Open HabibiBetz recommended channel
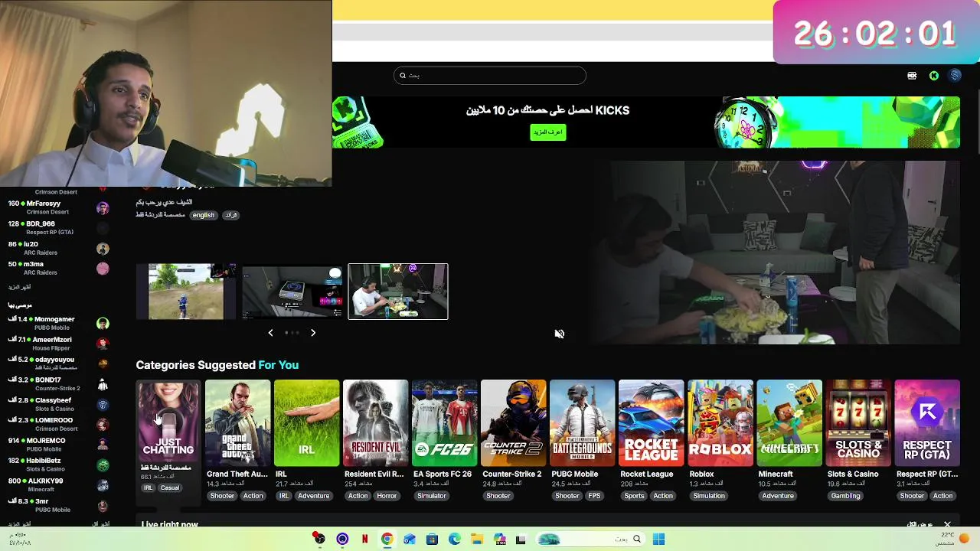The image size is (980, 551). pyautogui.click(x=58, y=465)
